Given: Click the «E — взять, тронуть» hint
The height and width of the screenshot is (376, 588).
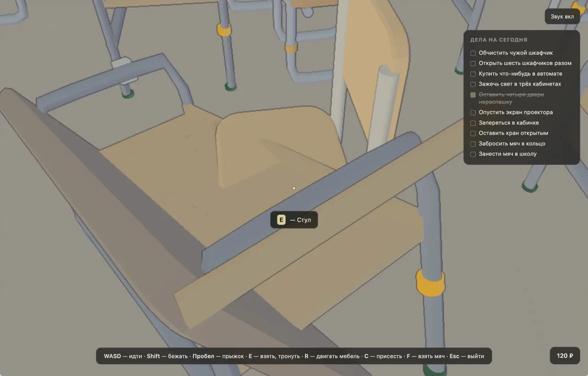Looking at the screenshot, I should [x=274, y=356].
